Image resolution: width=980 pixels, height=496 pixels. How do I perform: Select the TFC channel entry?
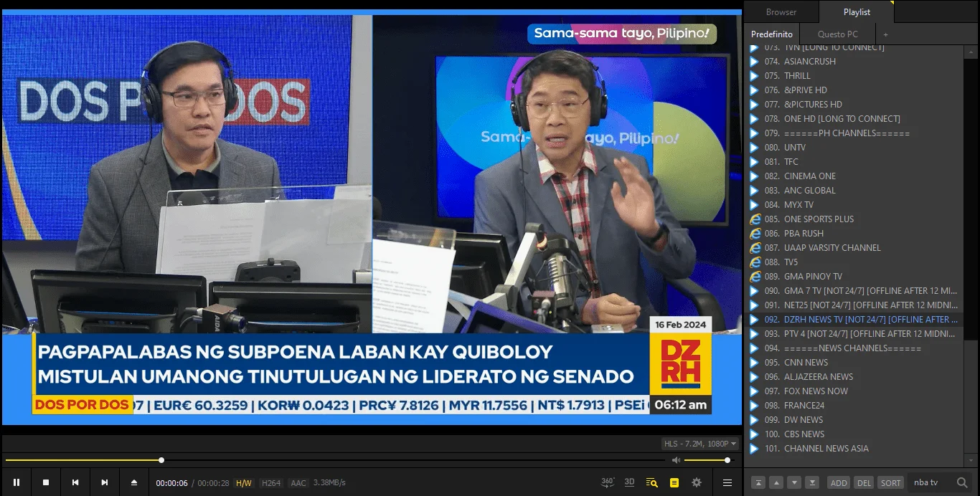click(x=855, y=162)
